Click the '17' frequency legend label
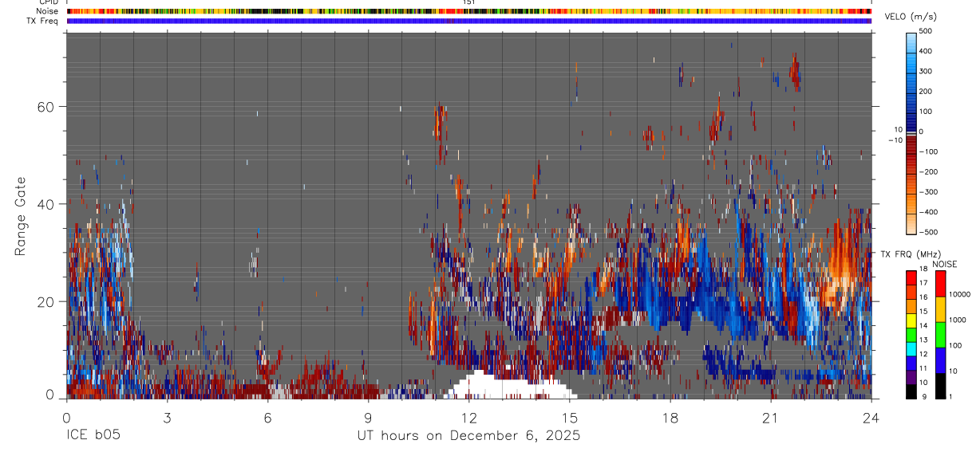 coord(924,283)
